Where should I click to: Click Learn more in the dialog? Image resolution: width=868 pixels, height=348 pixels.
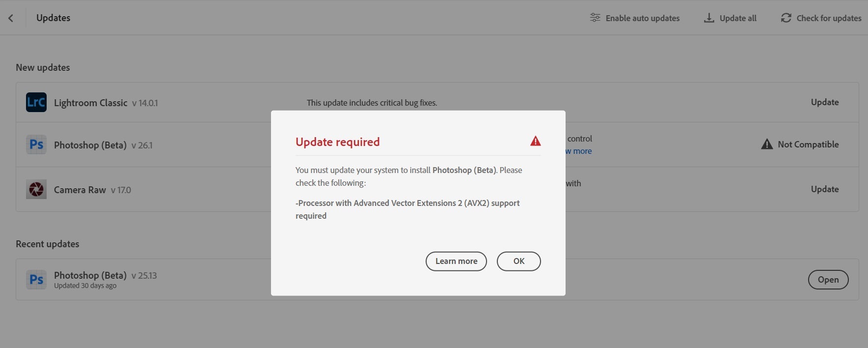click(x=456, y=261)
